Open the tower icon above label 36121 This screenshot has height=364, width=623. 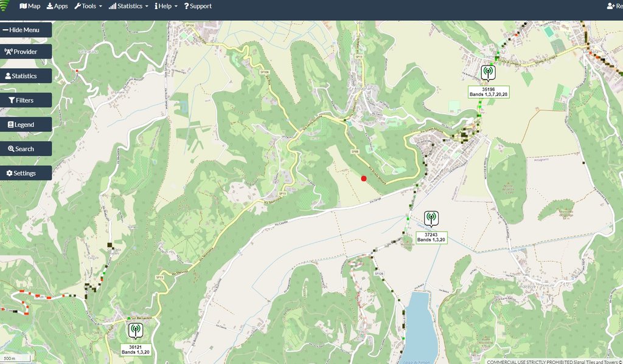[136, 330]
